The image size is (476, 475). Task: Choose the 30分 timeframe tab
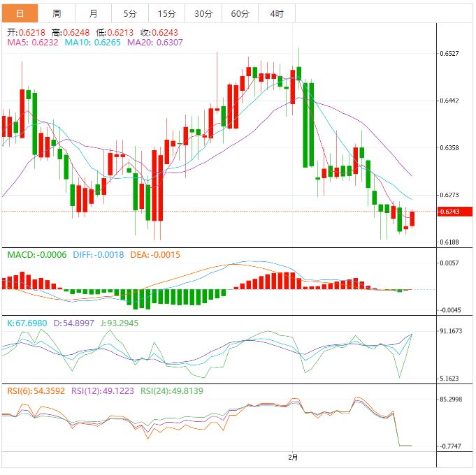pos(203,14)
